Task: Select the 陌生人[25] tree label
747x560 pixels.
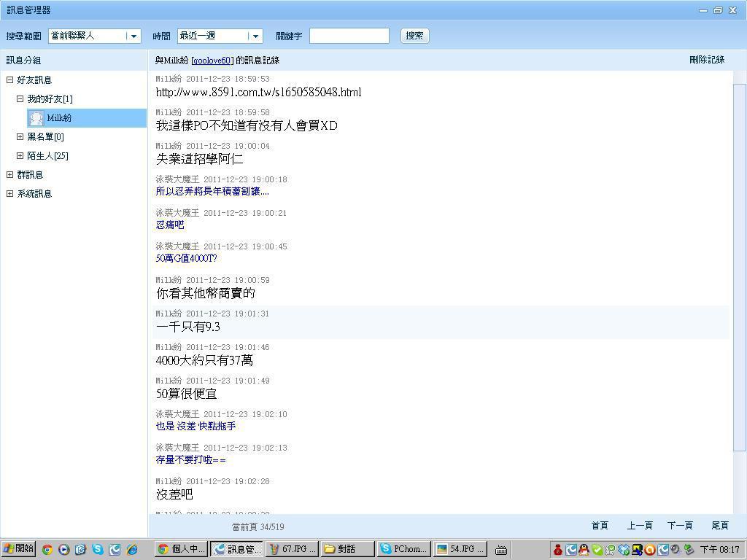Action: pos(47,156)
